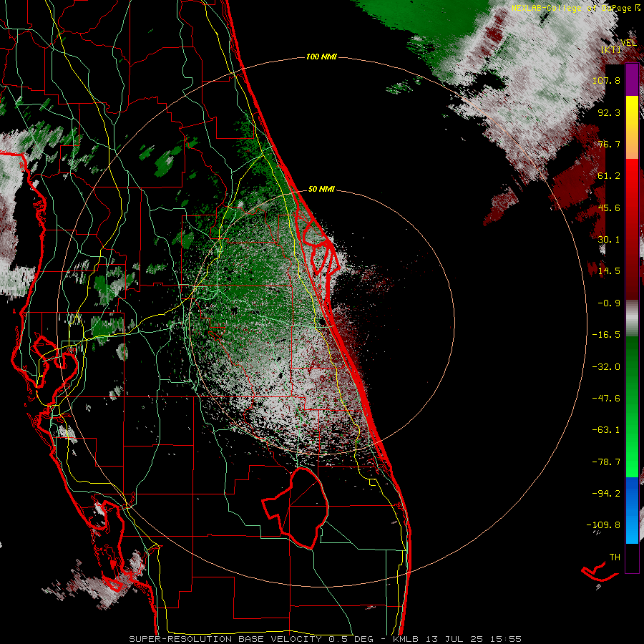Click the TH label under the color scale
Viewport: 644px width, 644px height.
(x=615, y=557)
